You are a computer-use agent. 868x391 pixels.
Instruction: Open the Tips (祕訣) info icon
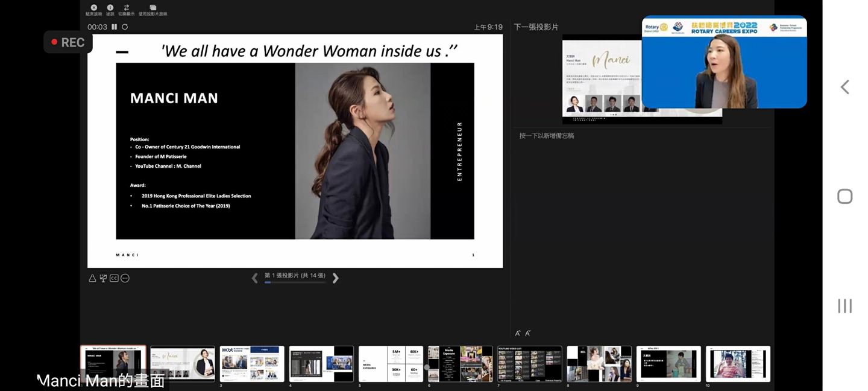coord(110,8)
